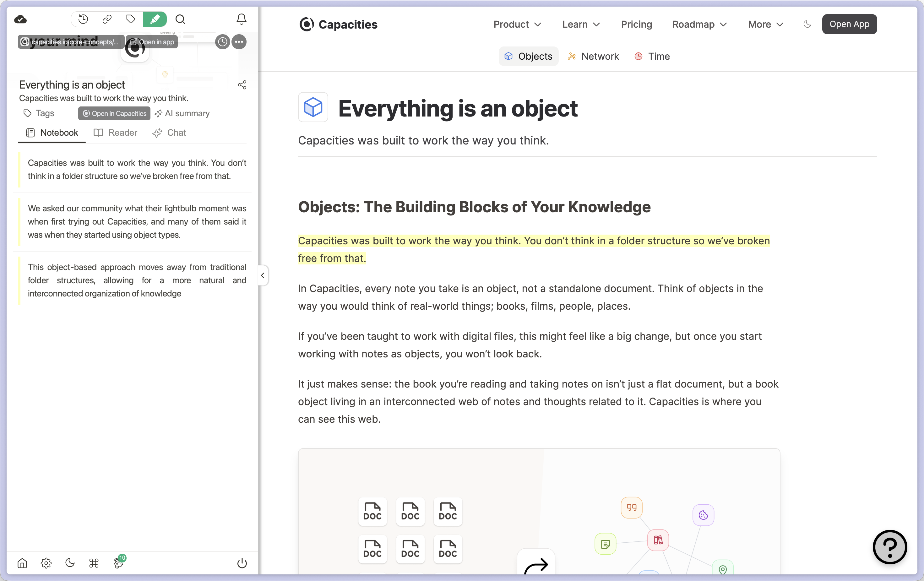Expand the Learn dropdown menu
The image size is (924, 581).
tap(581, 24)
